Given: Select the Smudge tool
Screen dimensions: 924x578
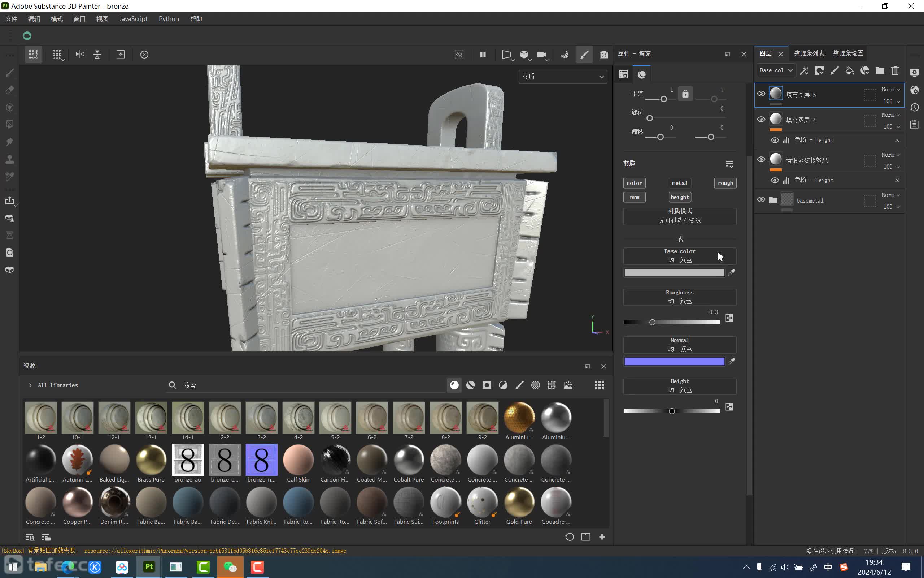Looking at the screenshot, I should pyautogui.click(x=10, y=142).
